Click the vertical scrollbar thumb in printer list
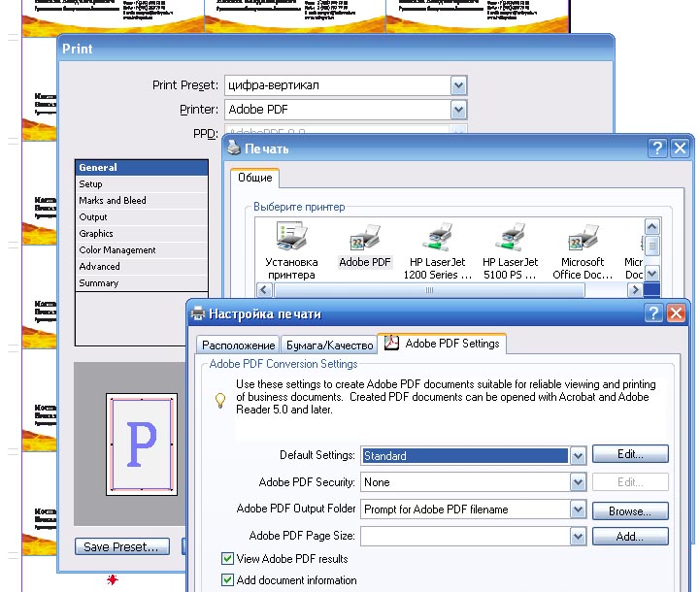Screen dimensions: 700x592 point(652,246)
